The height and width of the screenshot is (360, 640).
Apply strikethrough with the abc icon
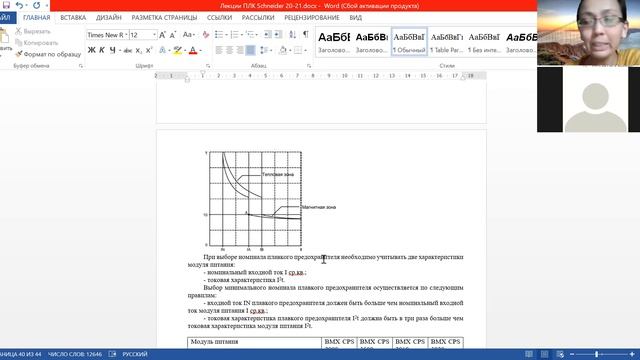tap(128, 50)
